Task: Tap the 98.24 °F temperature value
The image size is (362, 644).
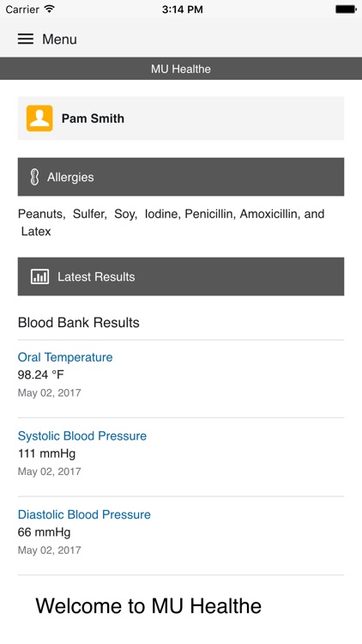Action: 40,374
